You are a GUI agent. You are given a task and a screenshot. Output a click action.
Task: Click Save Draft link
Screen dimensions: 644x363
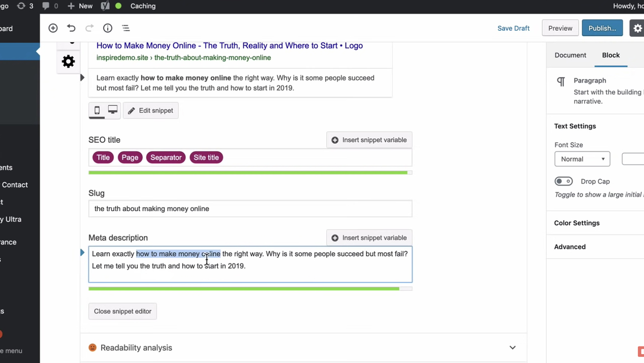pos(513,28)
